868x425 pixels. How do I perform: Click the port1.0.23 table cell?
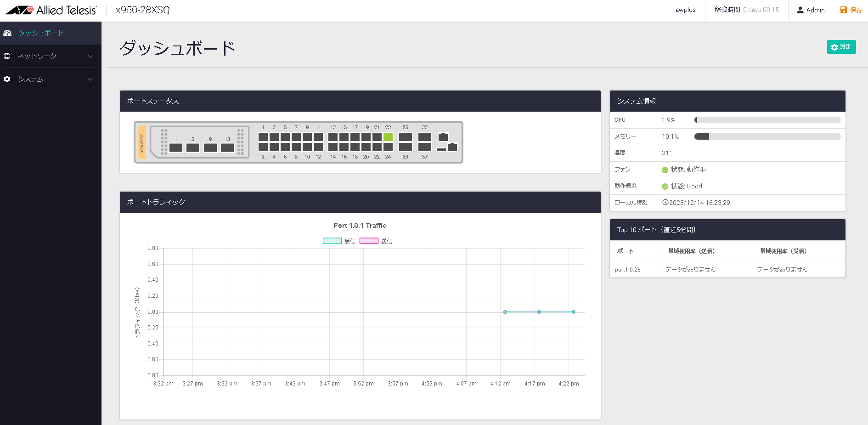tap(636, 270)
